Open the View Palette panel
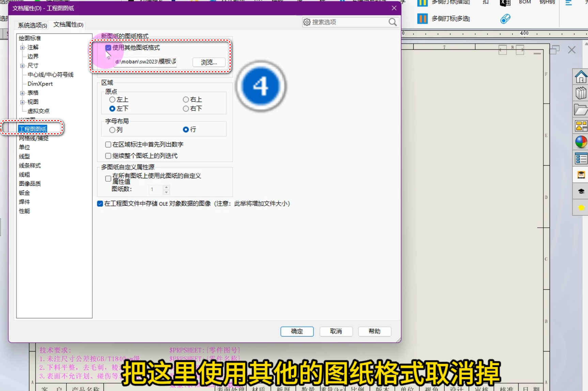This screenshot has width=588, height=391. click(581, 125)
